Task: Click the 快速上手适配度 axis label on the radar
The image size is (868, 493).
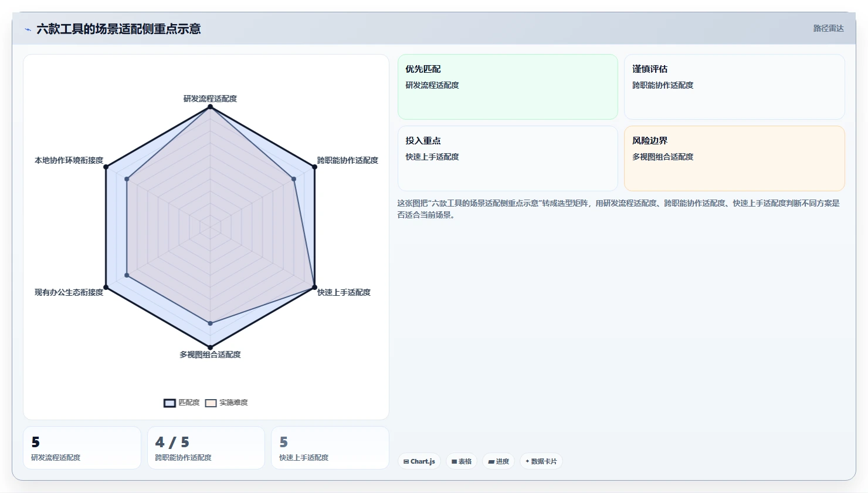Action: 344,292
